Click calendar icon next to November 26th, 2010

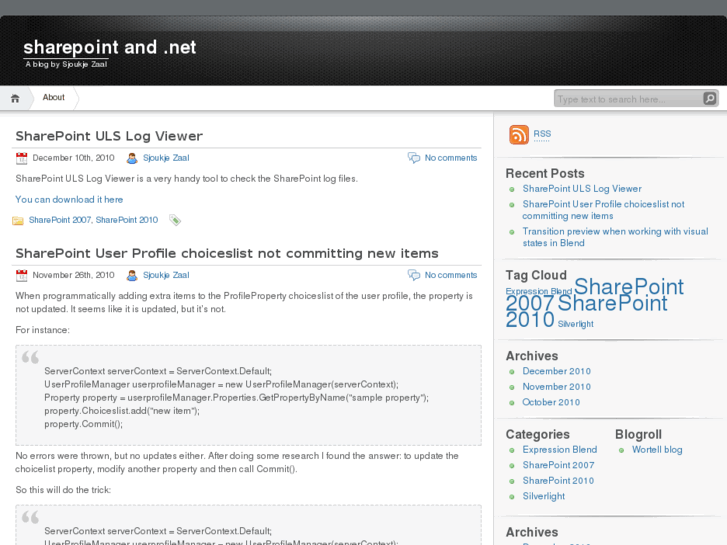coord(21,276)
